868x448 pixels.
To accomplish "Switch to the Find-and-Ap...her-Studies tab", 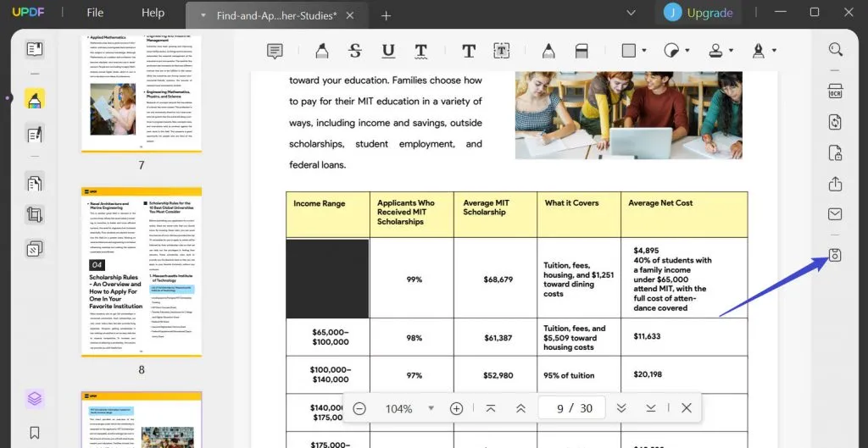I will (x=277, y=15).
